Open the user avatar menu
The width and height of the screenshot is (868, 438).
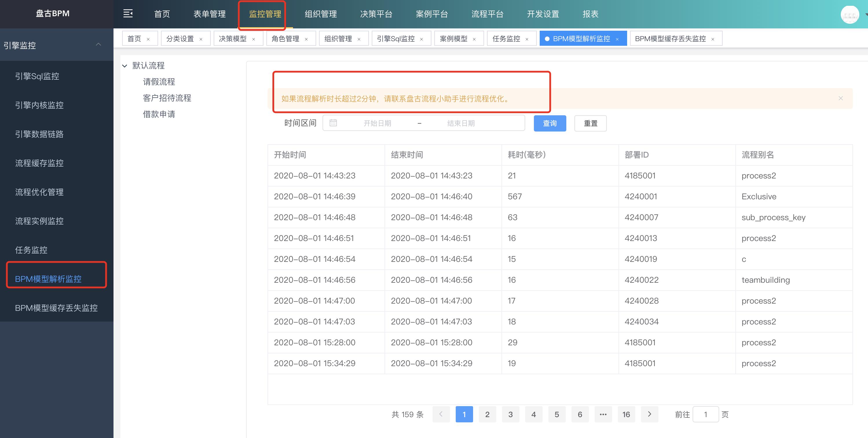click(x=849, y=14)
